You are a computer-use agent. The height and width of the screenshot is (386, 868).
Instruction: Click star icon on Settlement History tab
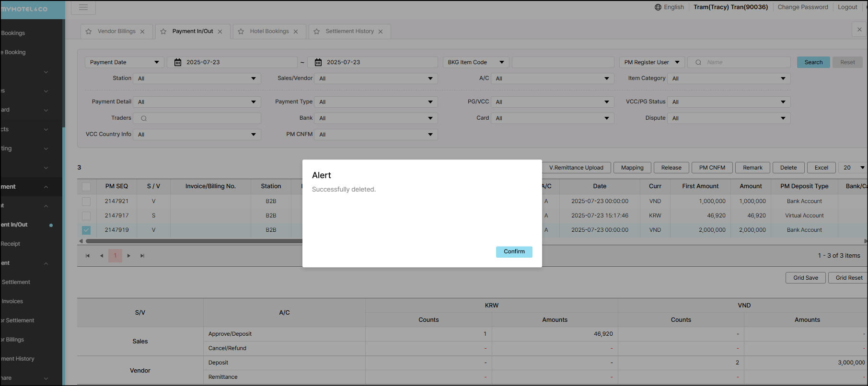coord(317,32)
